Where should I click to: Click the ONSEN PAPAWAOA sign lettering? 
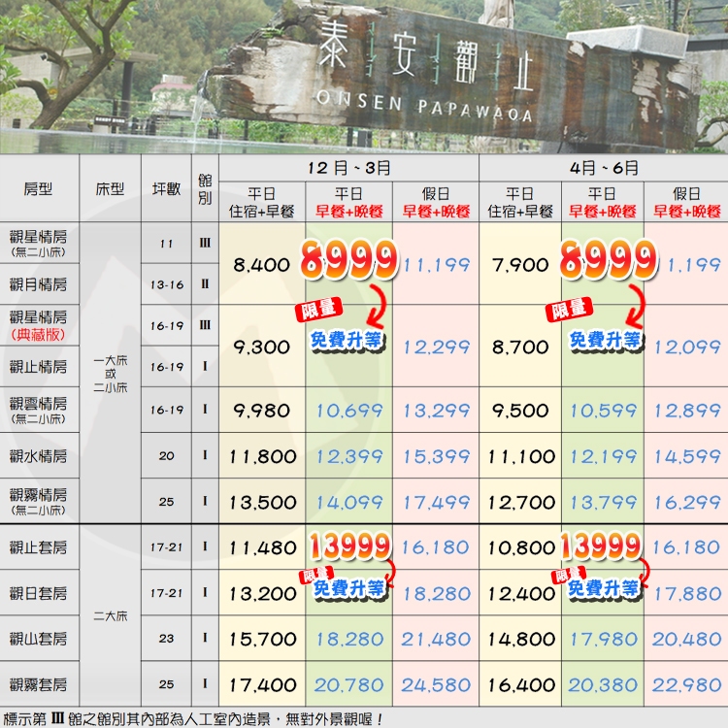(424, 107)
